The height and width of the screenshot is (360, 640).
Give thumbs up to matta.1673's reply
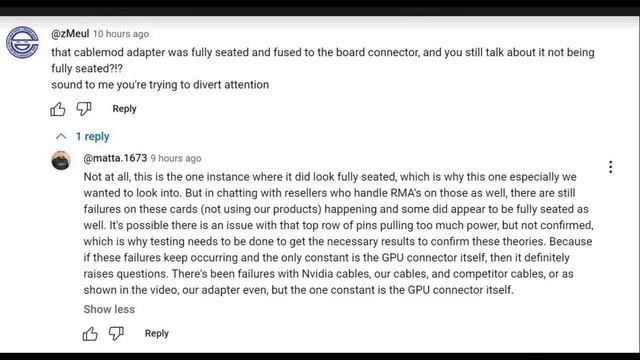coord(90,333)
